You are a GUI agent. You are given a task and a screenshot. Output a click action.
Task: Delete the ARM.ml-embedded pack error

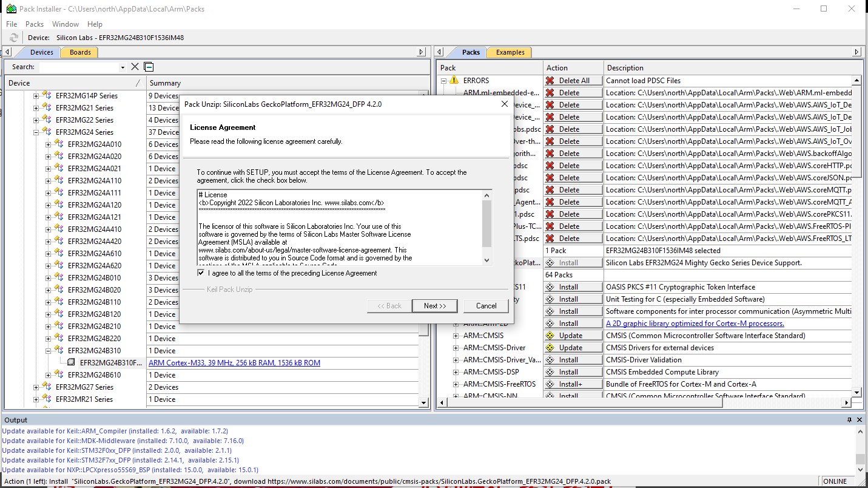pos(573,93)
